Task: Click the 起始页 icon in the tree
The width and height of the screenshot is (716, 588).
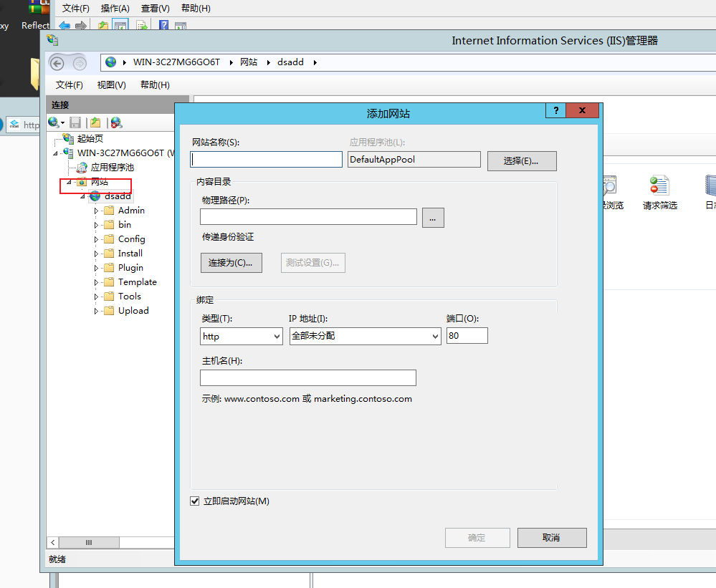Action: (69, 138)
